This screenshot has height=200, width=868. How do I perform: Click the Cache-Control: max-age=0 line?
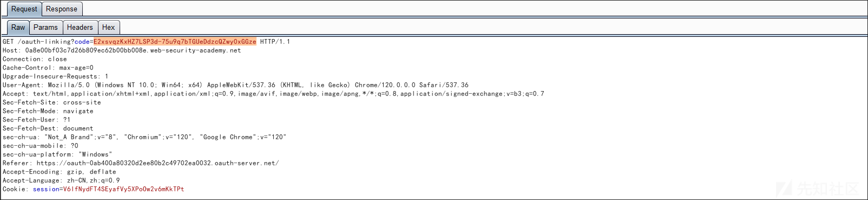tap(48, 68)
